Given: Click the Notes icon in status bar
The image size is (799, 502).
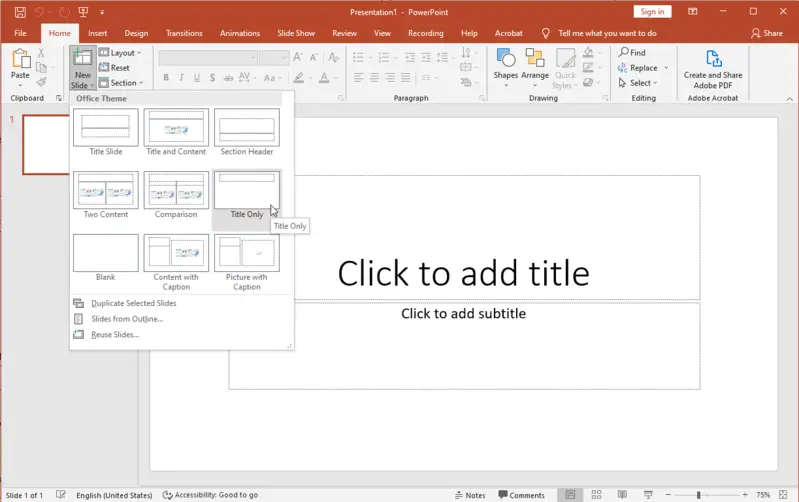Looking at the screenshot, I should [459, 495].
